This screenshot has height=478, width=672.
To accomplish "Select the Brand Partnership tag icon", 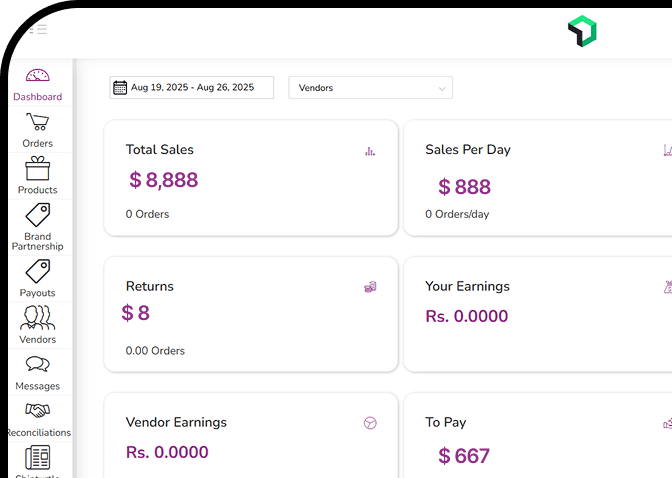I will [x=37, y=215].
